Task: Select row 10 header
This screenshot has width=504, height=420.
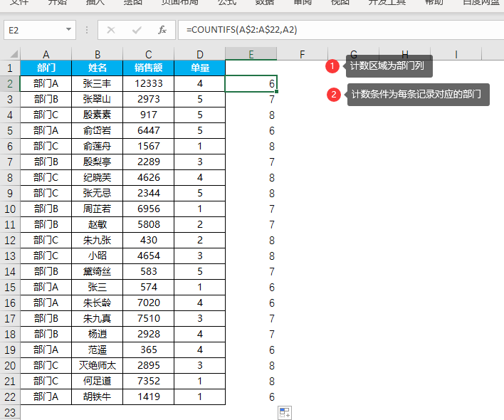Action: [x=10, y=209]
